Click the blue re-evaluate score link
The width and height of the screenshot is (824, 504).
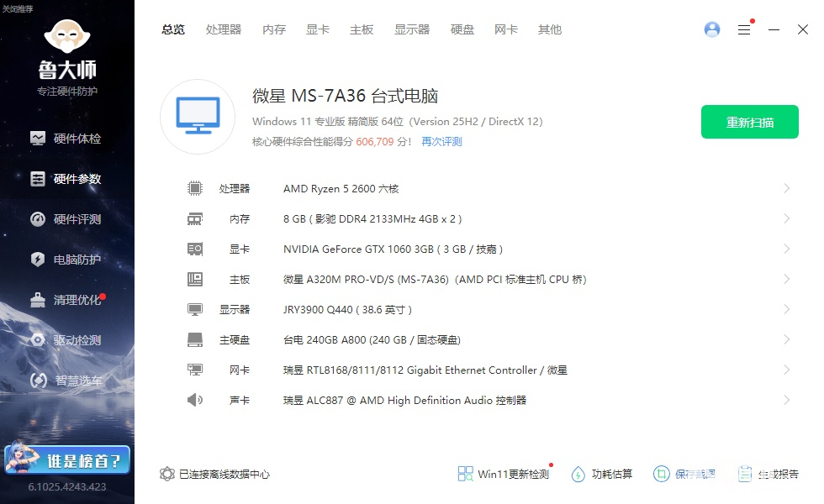coord(441,142)
